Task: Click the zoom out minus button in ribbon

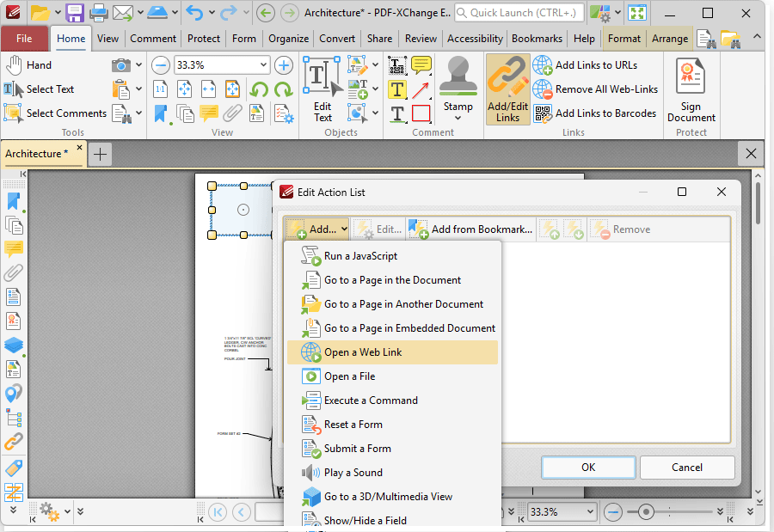Action: 161,65
